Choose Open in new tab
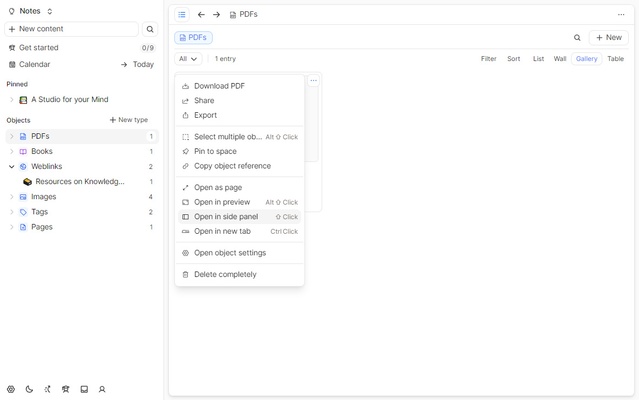The height and width of the screenshot is (400, 639). coord(240,231)
